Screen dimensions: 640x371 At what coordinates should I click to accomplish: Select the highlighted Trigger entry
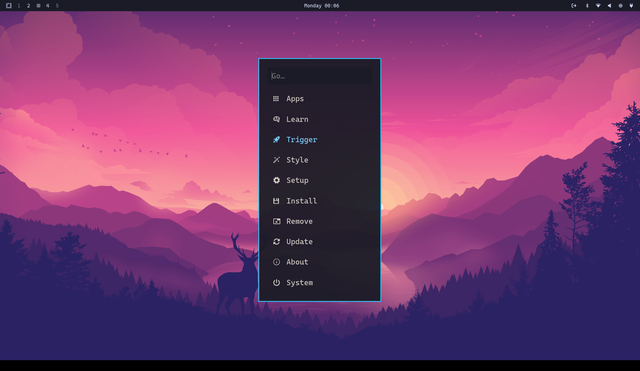click(320, 140)
